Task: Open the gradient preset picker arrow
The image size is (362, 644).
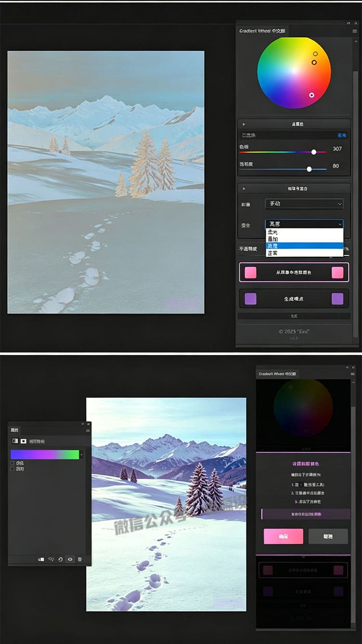Action: point(81,455)
